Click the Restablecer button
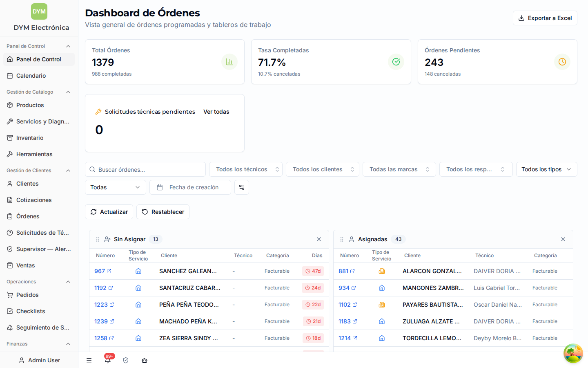This screenshot has height=368, width=588. [x=163, y=212]
